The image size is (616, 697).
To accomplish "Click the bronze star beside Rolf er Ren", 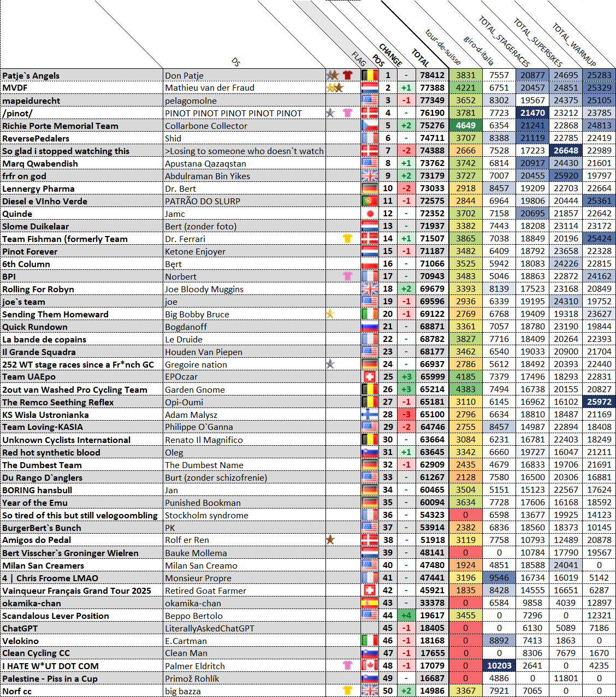I will click(330, 540).
